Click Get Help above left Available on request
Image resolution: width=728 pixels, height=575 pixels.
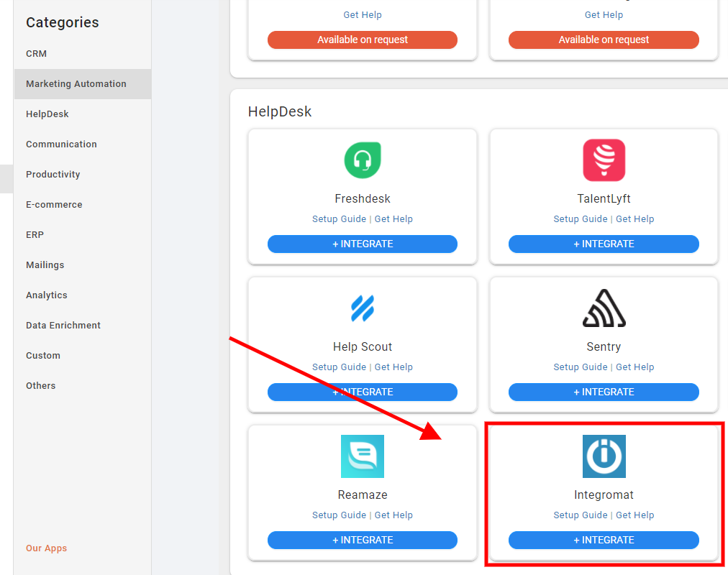pos(363,15)
